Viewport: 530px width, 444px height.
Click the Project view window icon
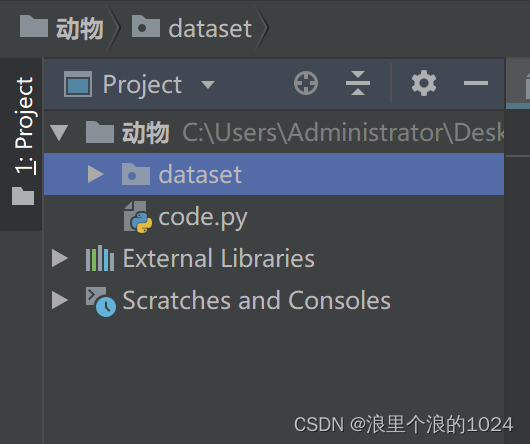click(78, 84)
